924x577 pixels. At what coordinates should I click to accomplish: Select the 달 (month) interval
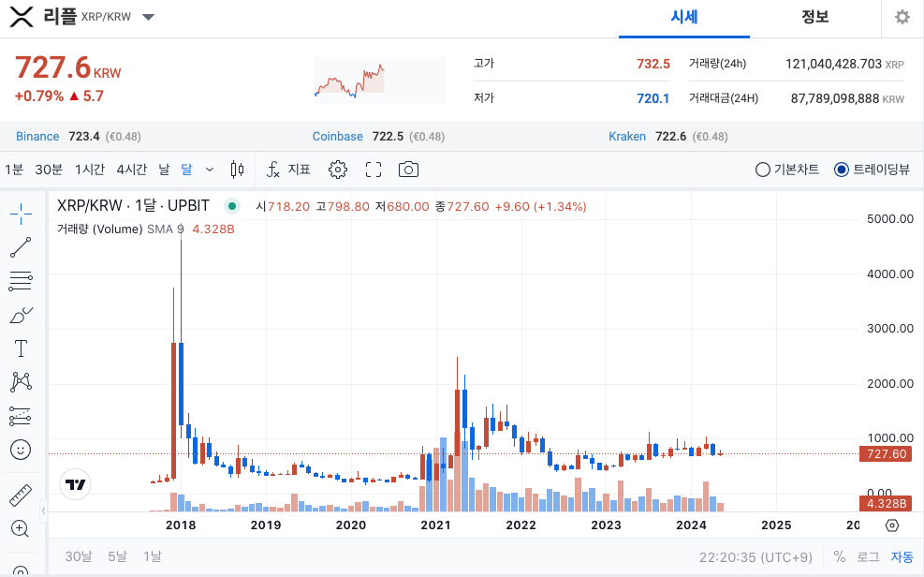(187, 170)
